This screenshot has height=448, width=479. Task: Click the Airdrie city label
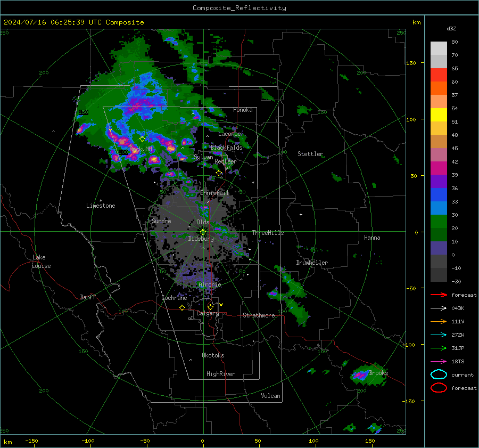(210, 284)
